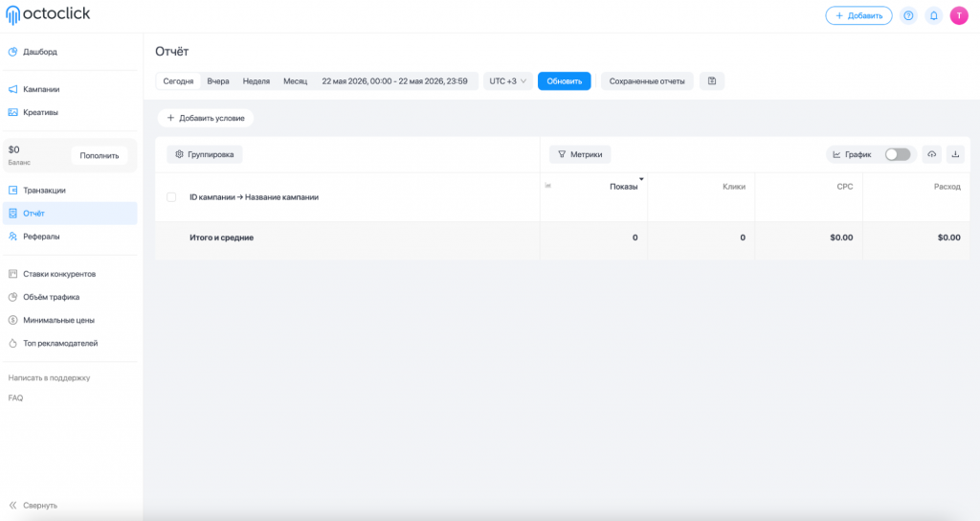Click the Ставки конкурентов icon
The width and height of the screenshot is (980, 521).
pos(12,274)
